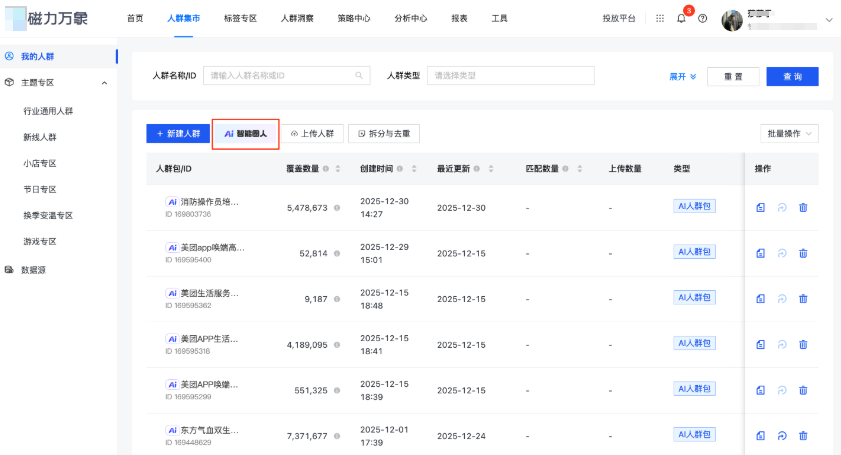Open the apps grid icon
This screenshot has width=841, height=455.
[x=660, y=18]
